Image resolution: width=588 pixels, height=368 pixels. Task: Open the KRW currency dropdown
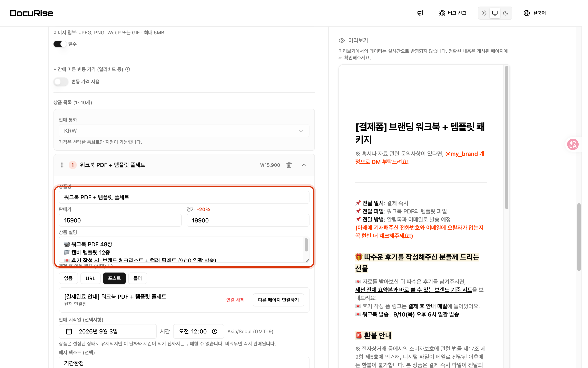click(184, 131)
